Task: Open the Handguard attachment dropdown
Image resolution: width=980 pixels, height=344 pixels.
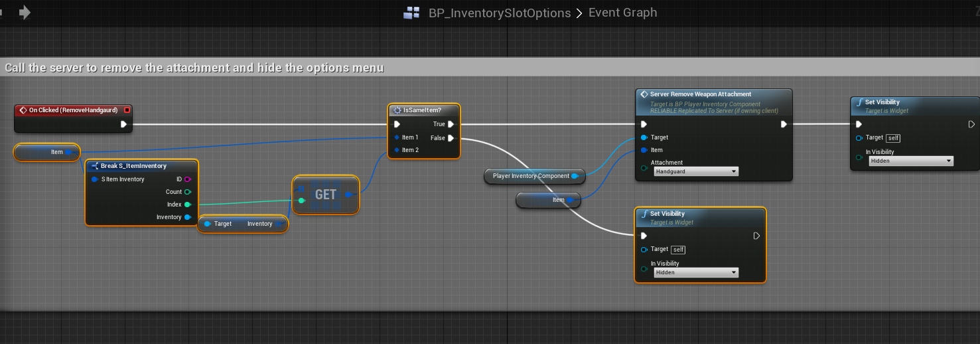Action: [x=695, y=171]
